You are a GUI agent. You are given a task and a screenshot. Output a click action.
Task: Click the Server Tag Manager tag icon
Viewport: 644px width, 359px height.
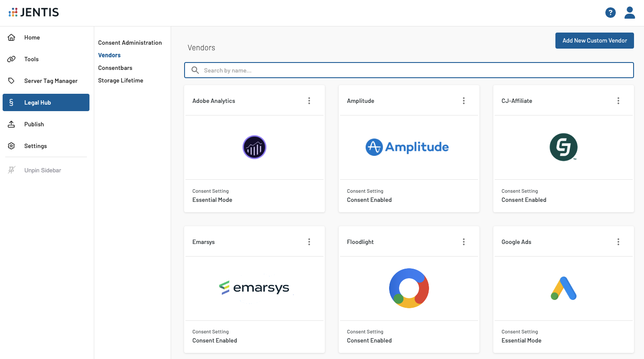pyautogui.click(x=12, y=81)
